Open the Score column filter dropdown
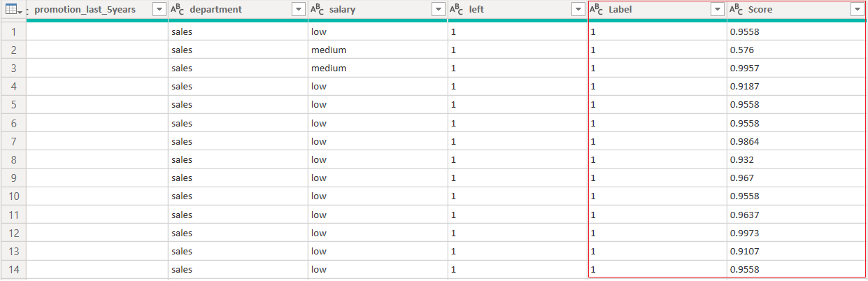Viewport: 868px width, 281px height. tap(857, 10)
